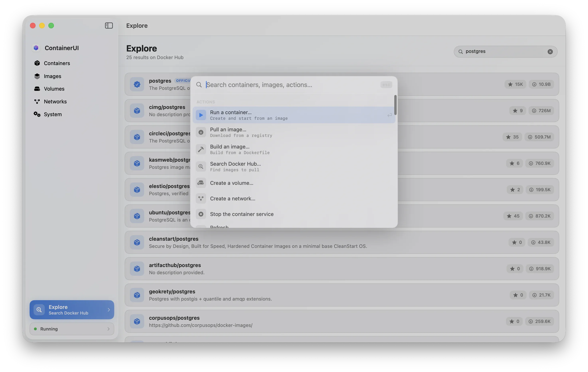
Task: Click the 259.6K downloads badge
Action: (539, 321)
